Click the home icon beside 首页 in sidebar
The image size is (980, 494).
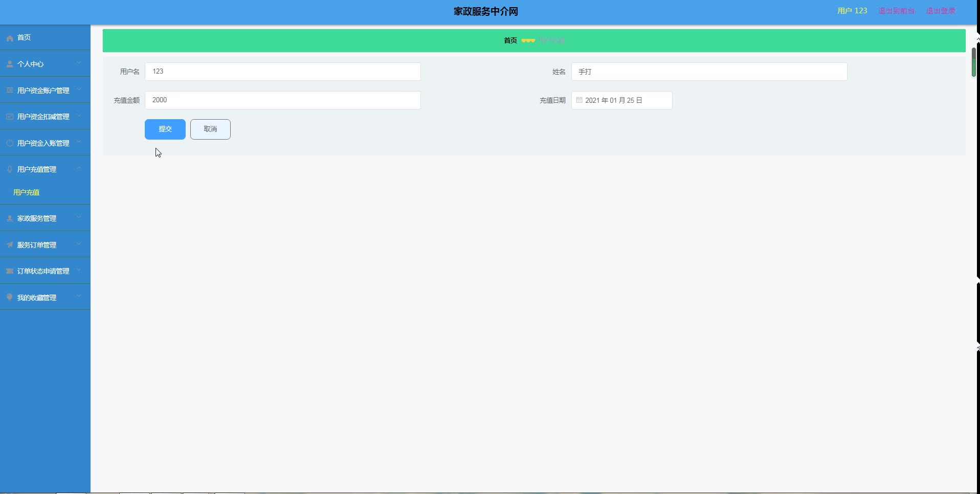10,38
